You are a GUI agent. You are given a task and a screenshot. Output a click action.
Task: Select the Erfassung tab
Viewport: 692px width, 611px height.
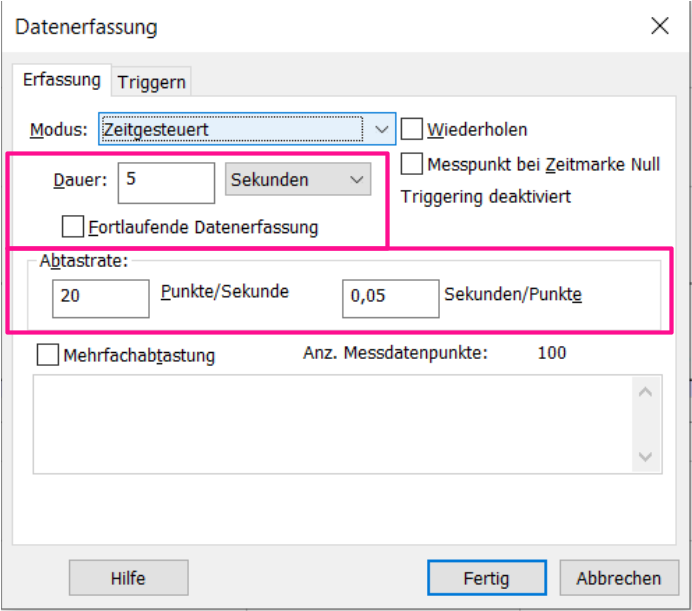(x=62, y=80)
